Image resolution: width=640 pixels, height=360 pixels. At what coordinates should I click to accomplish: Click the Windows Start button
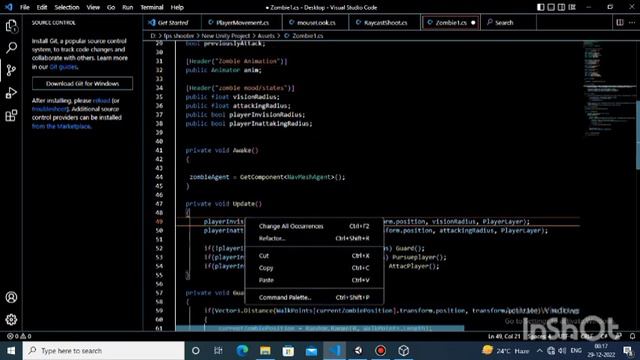point(11,351)
